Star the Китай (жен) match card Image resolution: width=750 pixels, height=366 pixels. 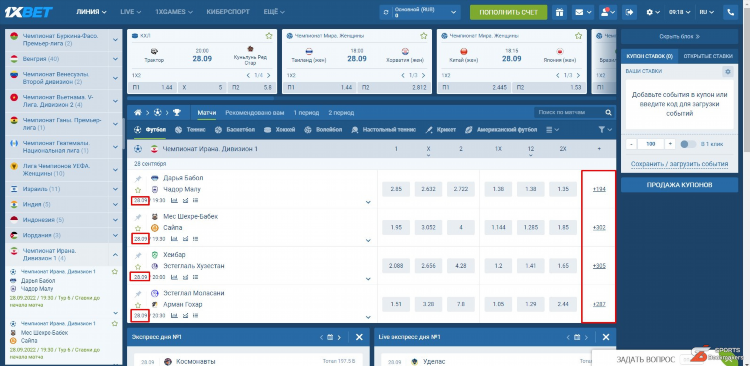coord(578,36)
